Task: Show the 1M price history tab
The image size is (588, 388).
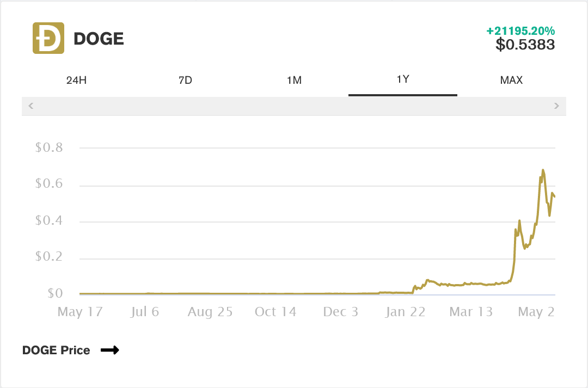Action: [294, 81]
